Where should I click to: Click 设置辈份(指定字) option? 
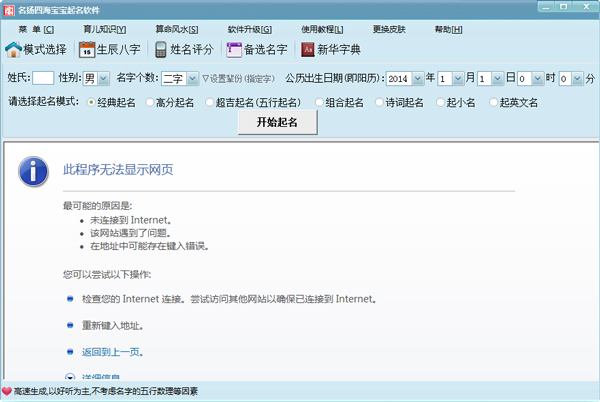241,77
